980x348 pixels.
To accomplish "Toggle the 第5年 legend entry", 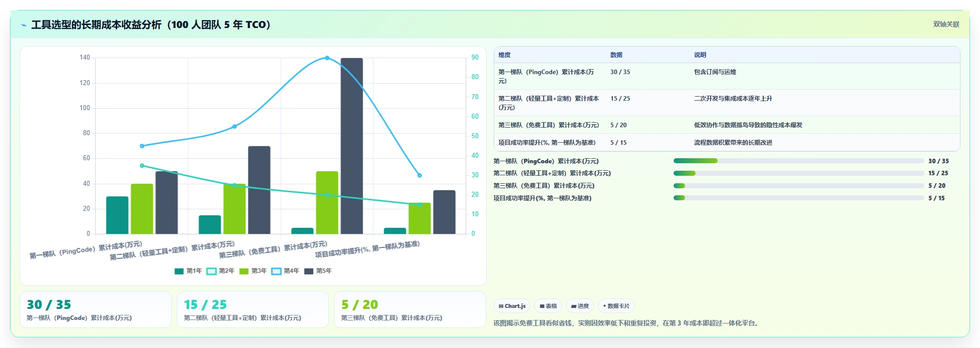I will tap(318, 271).
